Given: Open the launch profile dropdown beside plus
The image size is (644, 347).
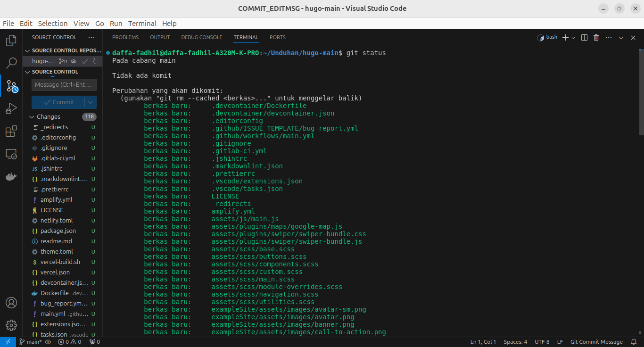Looking at the screenshot, I should (573, 37).
